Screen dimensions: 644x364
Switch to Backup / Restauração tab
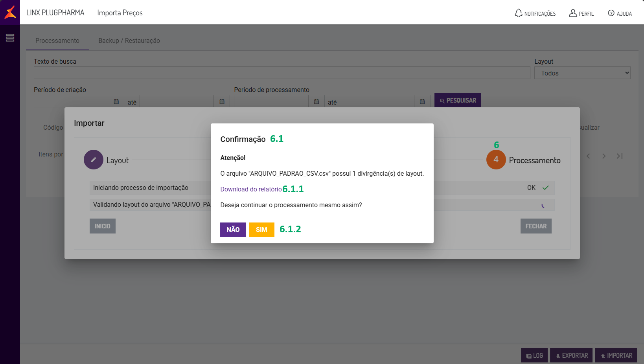(129, 41)
